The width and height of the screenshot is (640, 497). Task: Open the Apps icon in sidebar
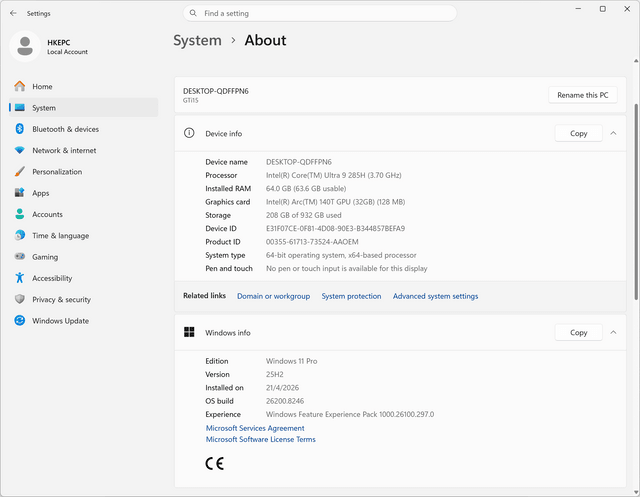[x=20, y=193]
